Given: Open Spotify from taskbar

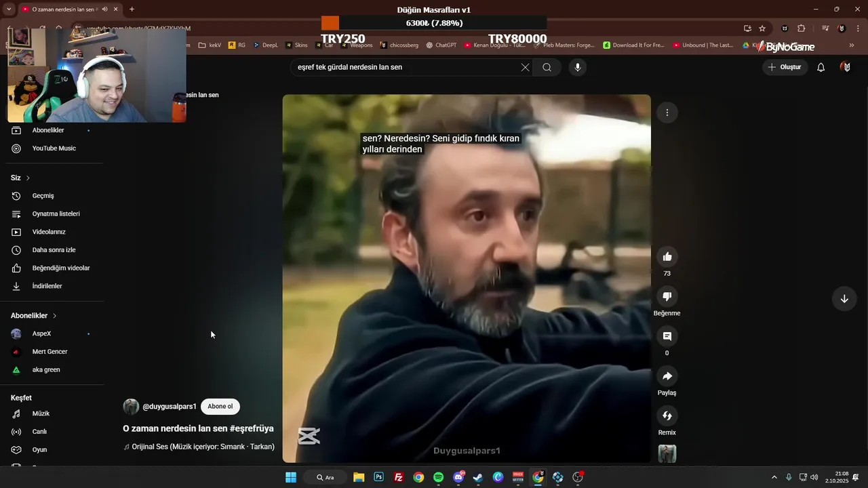Looking at the screenshot, I should (438, 477).
